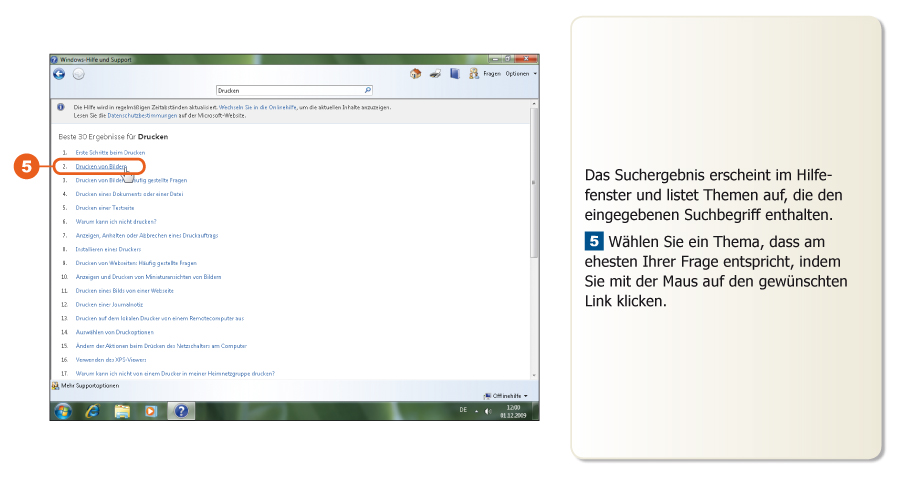
Task: Launch Windows Media Player from taskbar
Action: pos(151,410)
